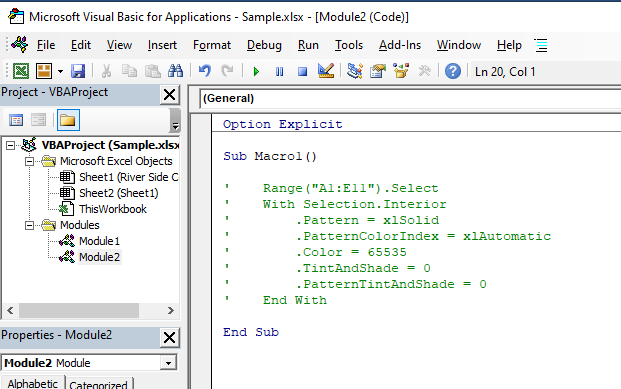The image size is (621, 389).
Task: Click the 'Sub Macro1()' code line
Action: click(x=270, y=156)
